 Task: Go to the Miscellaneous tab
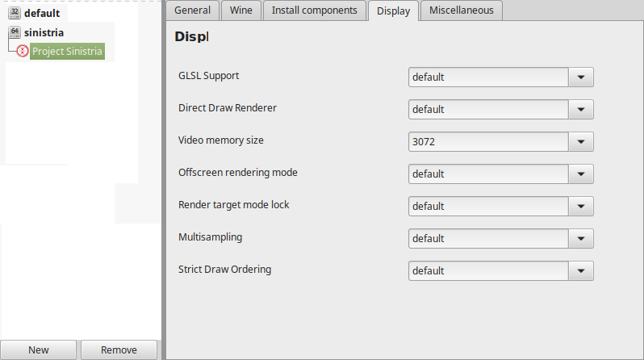[x=462, y=10]
